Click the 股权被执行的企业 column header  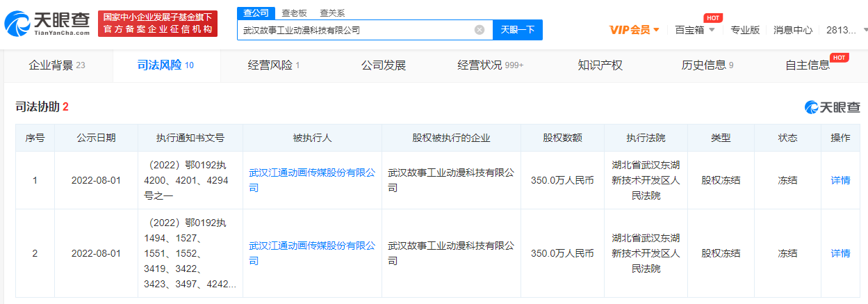point(451,138)
